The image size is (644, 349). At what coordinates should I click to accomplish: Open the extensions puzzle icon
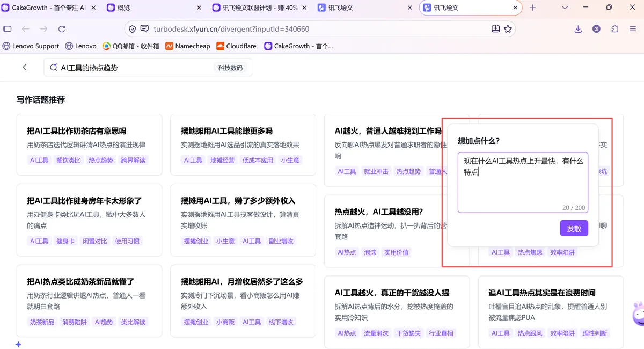coord(615,29)
